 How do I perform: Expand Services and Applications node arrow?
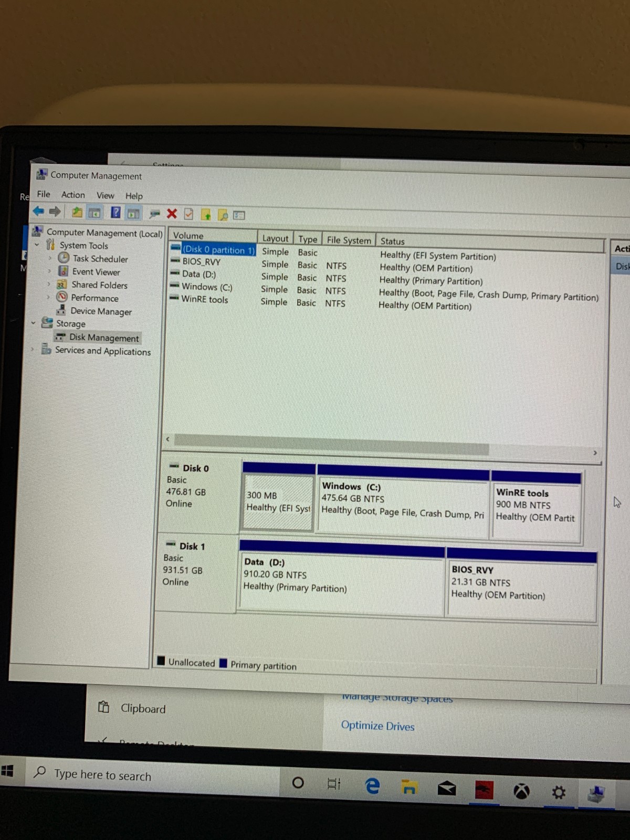tap(32, 349)
